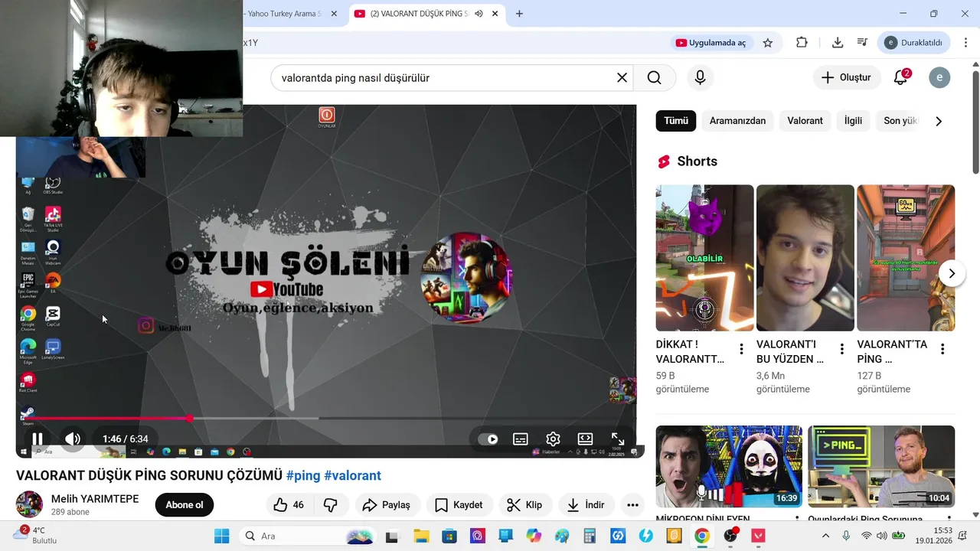Select the Valorant filter chip
Screen dimensions: 980x551
coord(805,121)
